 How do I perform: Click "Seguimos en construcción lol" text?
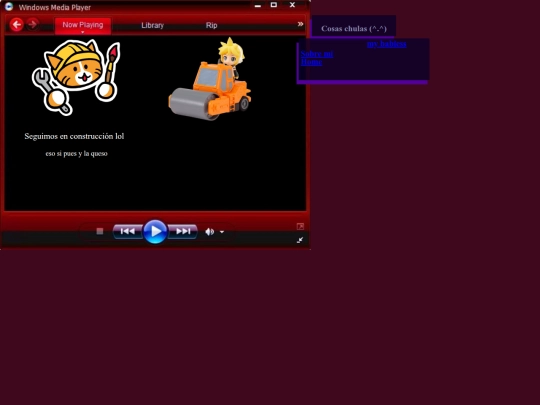tap(74, 136)
